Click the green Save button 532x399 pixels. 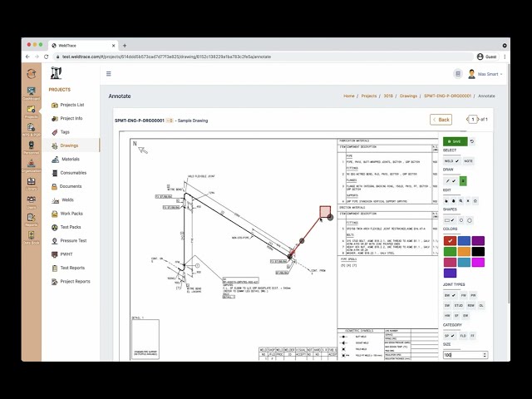point(455,141)
